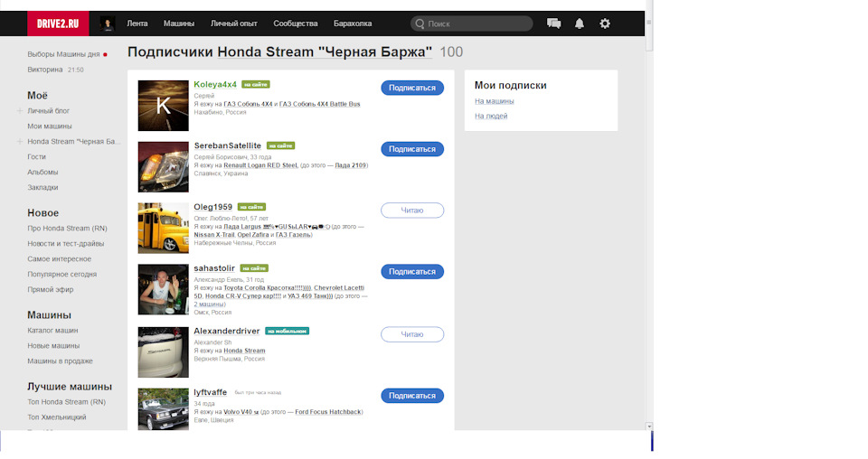Screen dimensions: 868x459
Task: Open the DRIVE2.RU home logo
Action: (58, 23)
